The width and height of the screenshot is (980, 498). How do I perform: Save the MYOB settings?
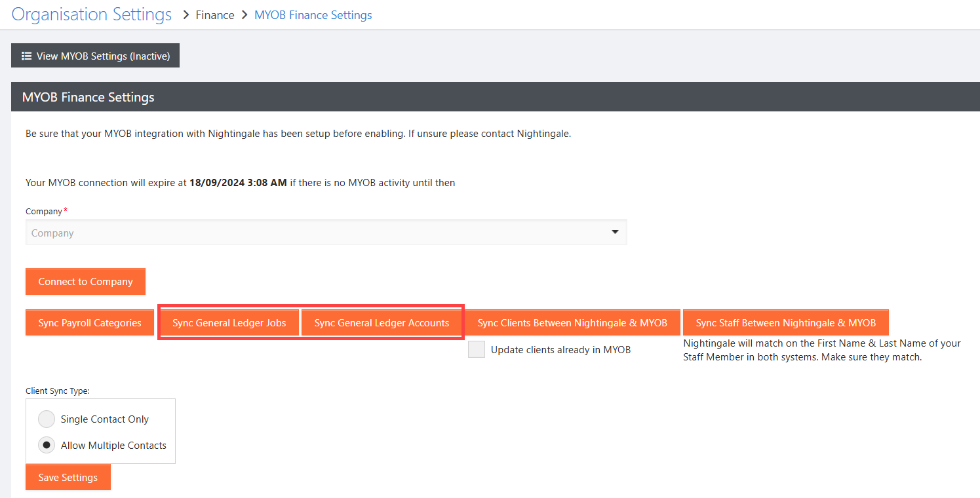pyautogui.click(x=68, y=478)
